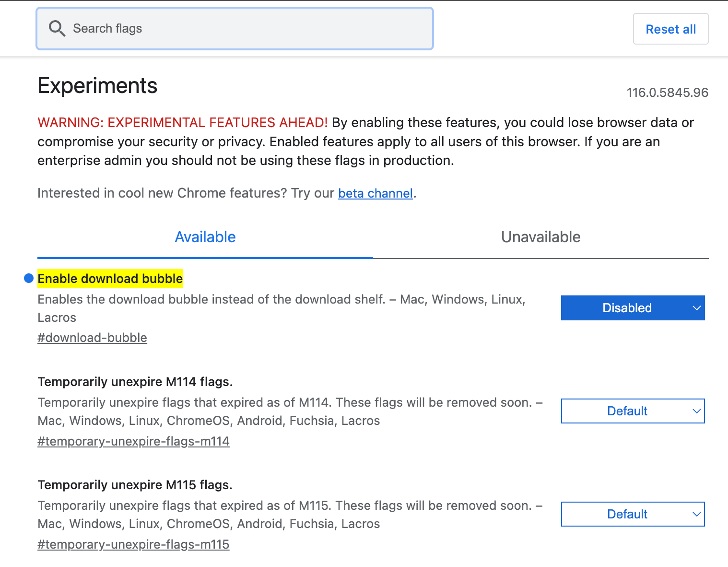728x567 pixels.
Task: Follow the #download-bubble anchor link
Action: [x=92, y=338]
